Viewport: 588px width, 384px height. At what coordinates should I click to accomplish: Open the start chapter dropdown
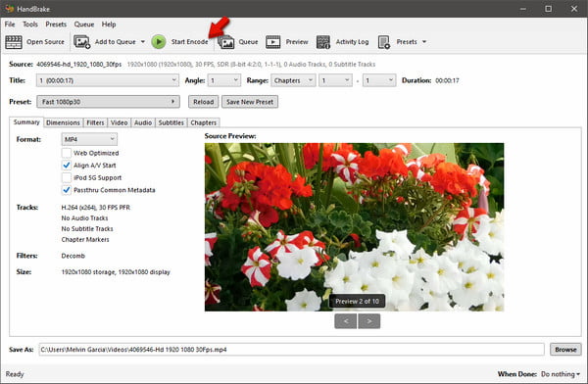point(335,80)
